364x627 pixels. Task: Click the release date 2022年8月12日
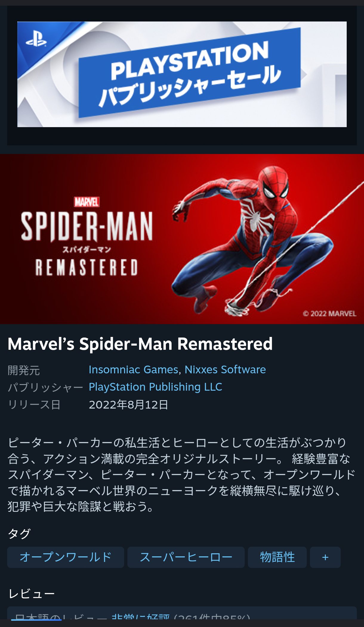click(129, 405)
